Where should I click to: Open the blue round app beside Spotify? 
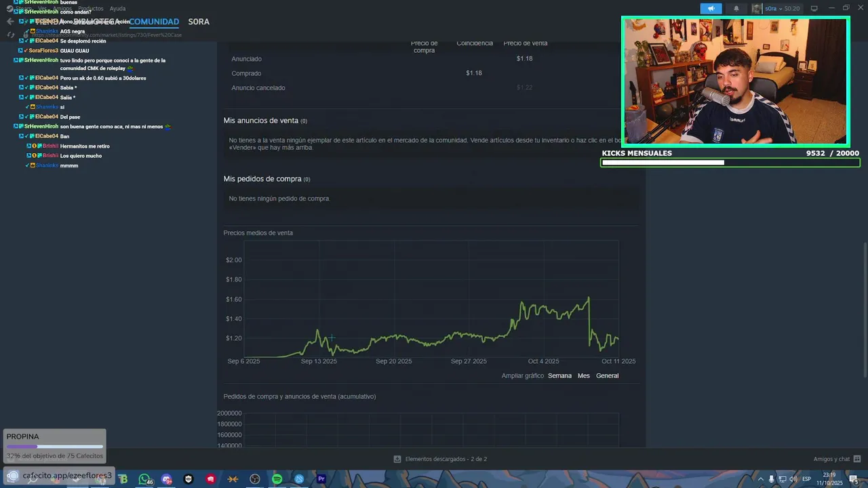pos(299,479)
